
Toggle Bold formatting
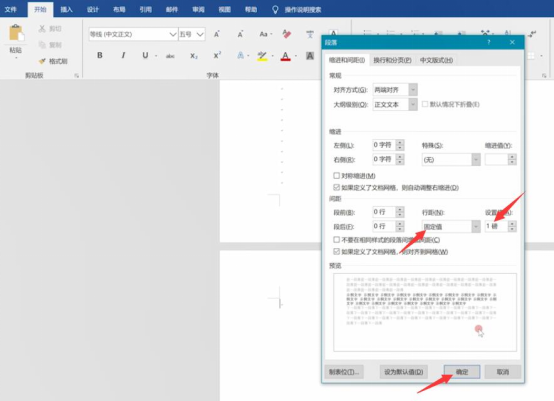(x=100, y=55)
